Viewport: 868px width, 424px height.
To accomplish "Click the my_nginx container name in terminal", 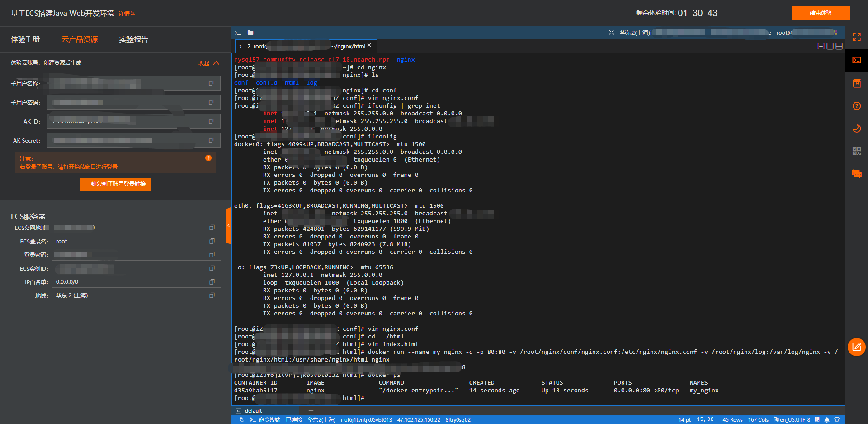I will [704, 391].
